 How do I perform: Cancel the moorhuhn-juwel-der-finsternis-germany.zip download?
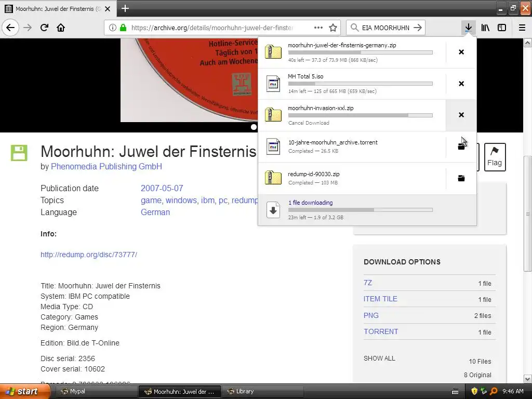tap(461, 52)
